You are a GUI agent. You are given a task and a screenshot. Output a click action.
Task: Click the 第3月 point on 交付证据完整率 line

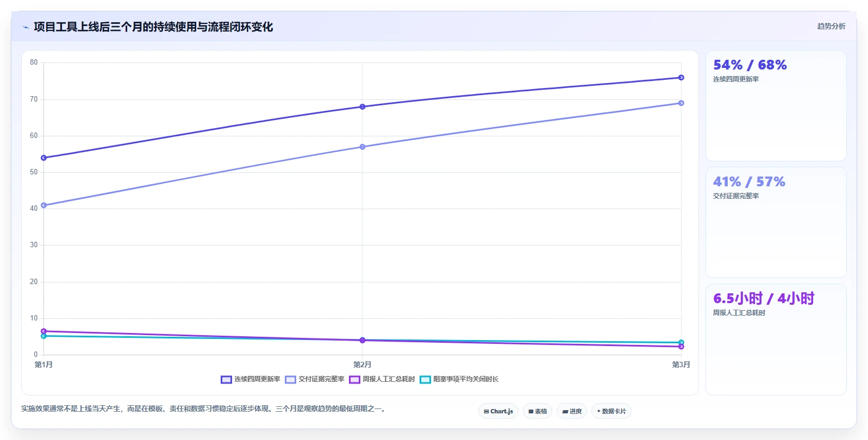[x=681, y=103]
